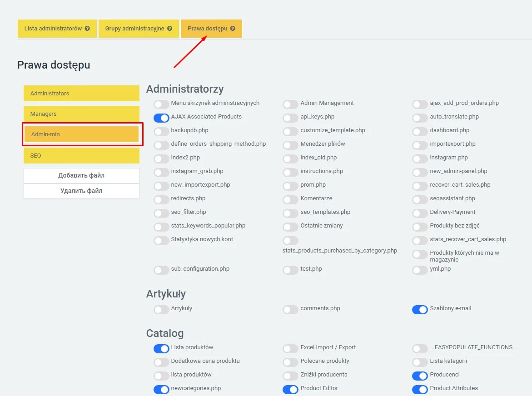532x396 pixels.
Task: Switch to Grupy administracyjne tab
Action: pos(135,29)
